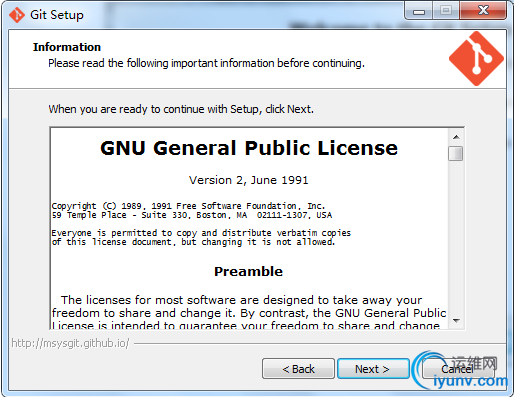514x397 pixels.
Task: Close the Git Setup window
Action: (x=483, y=11)
